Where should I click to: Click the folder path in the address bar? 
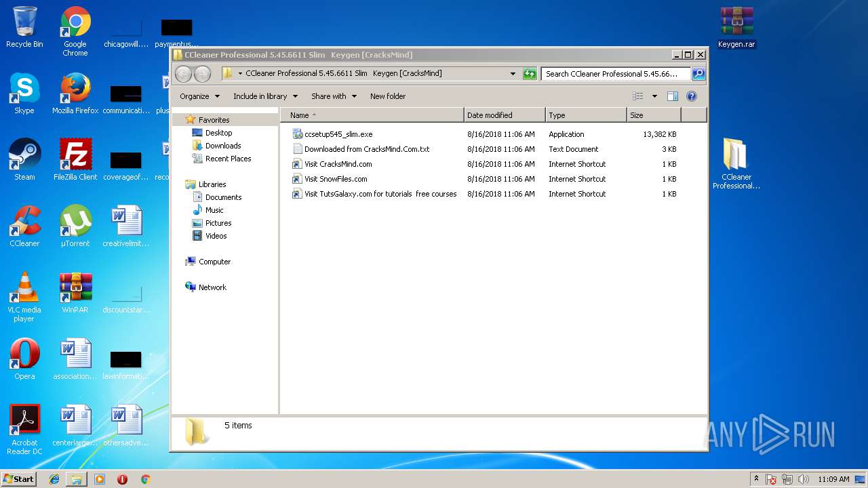(344, 73)
